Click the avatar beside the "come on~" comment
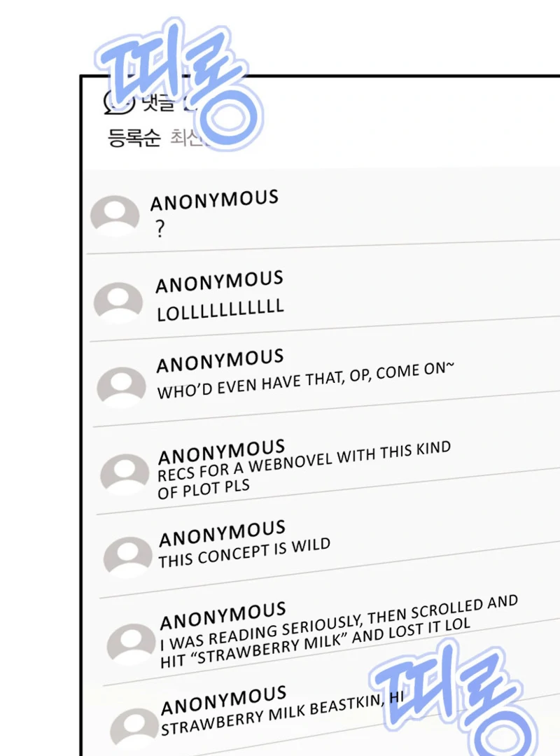560x756 pixels. [121, 386]
